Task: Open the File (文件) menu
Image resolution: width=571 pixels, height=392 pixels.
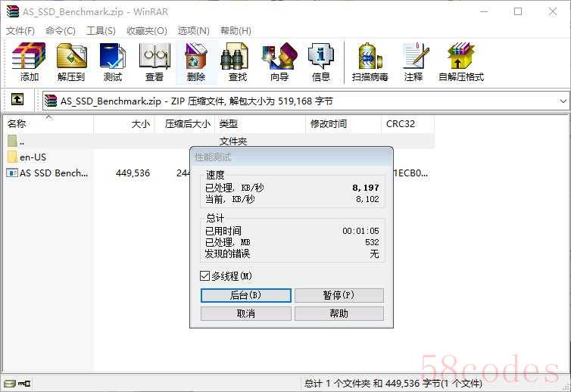Action: 20,30
